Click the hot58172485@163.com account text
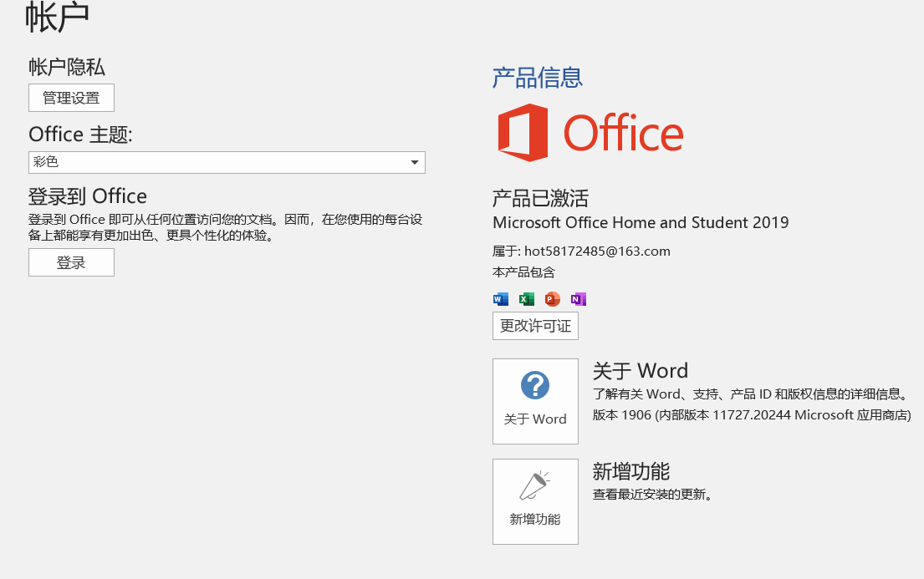 [x=597, y=251]
